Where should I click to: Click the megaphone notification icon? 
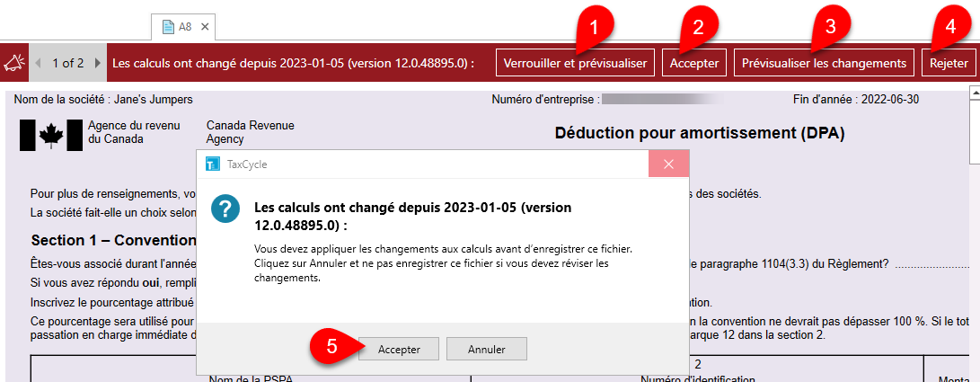14,63
